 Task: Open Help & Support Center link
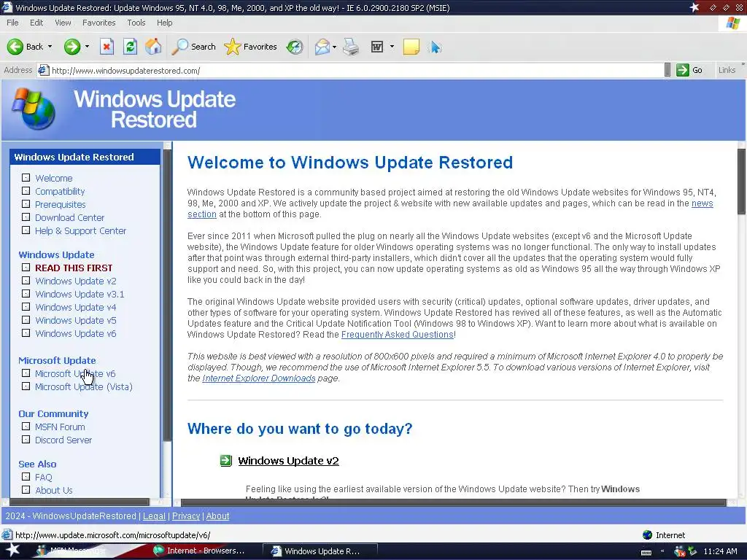click(x=80, y=230)
